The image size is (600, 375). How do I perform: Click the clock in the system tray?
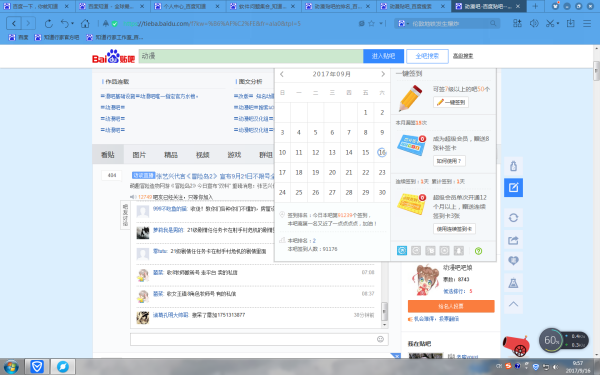(x=578, y=367)
